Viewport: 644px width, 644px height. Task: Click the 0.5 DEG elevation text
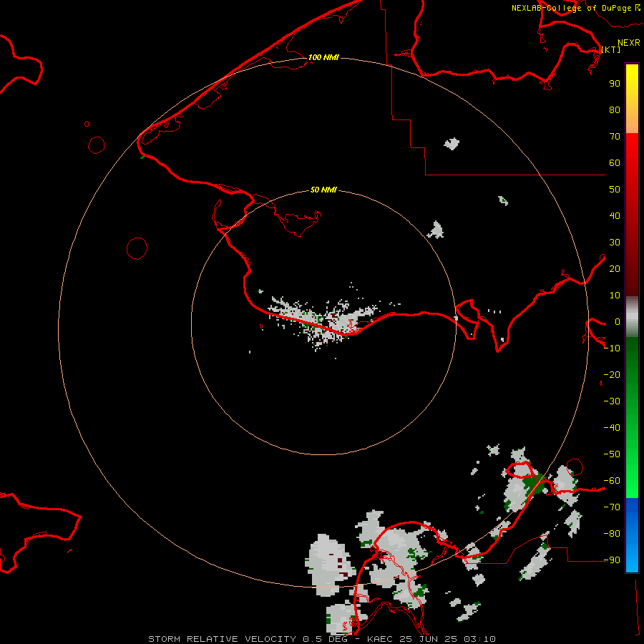(x=326, y=639)
